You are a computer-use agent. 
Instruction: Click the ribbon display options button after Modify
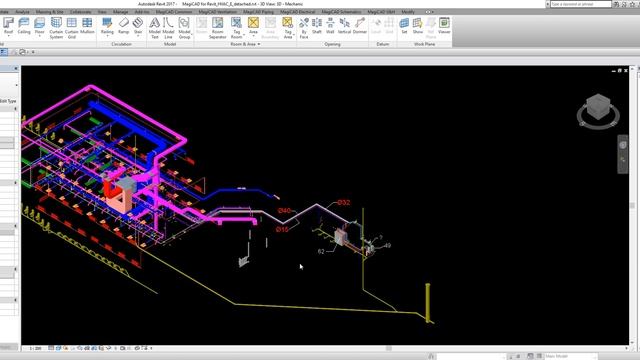point(428,12)
